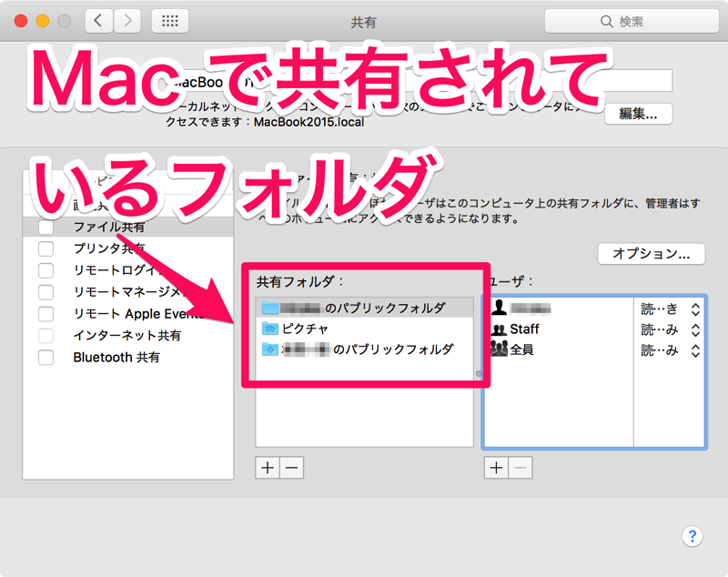
Task: Toggle the リモートマネージメント checkbox
Action: (46, 292)
